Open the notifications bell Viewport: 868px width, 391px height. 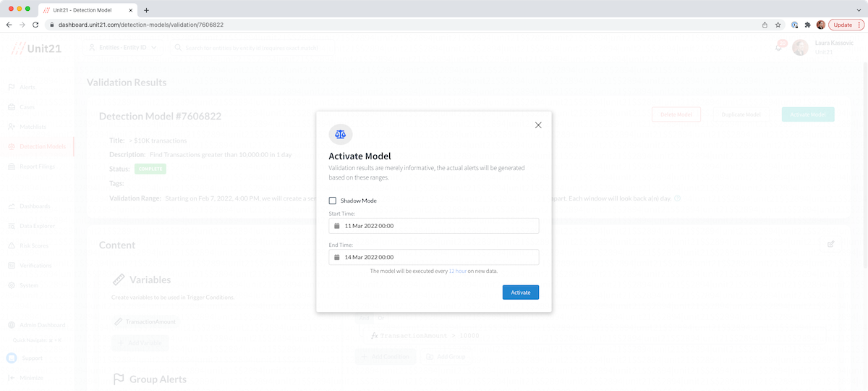(x=779, y=48)
